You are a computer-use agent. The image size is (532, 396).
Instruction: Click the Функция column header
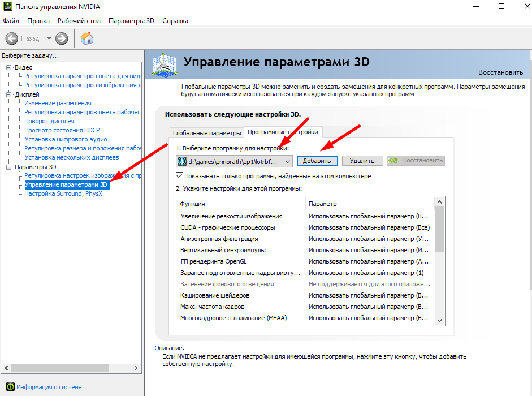pyautogui.click(x=241, y=204)
